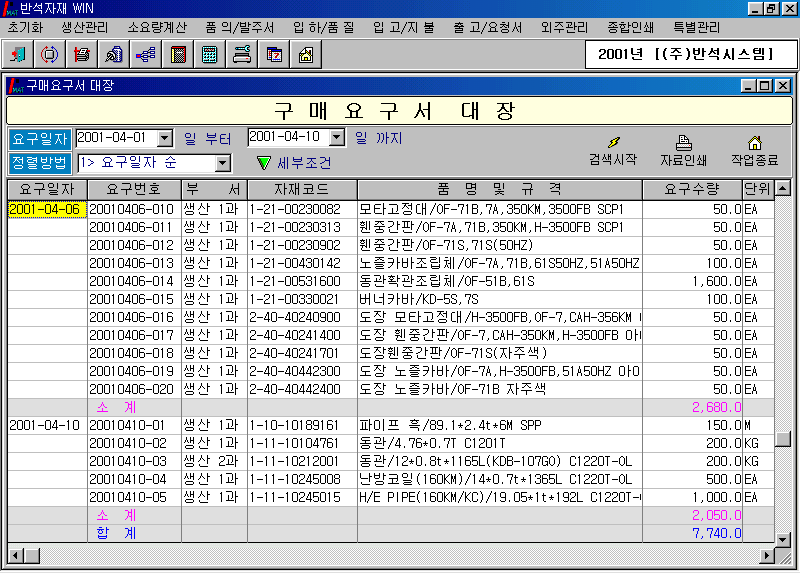Open the end date dropdown 2001-04-10

(x=337, y=138)
